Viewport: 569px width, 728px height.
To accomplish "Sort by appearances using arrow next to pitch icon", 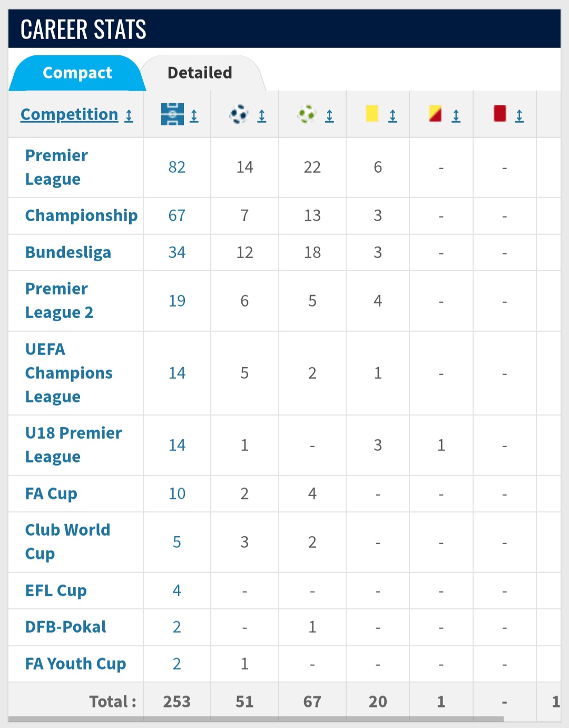I will point(194,116).
